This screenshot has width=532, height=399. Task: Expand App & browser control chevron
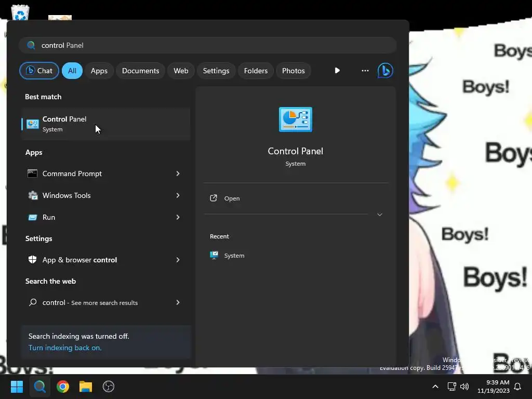178,260
